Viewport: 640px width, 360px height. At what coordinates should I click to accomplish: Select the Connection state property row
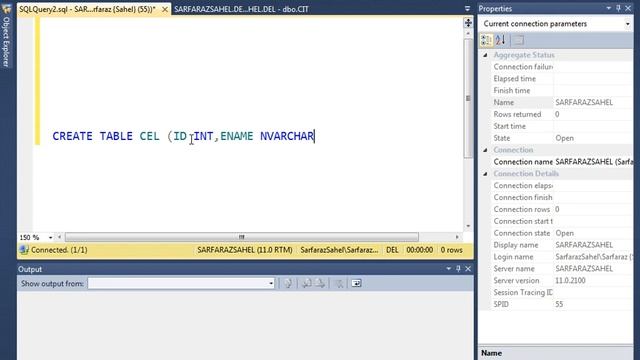click(562, 233)
